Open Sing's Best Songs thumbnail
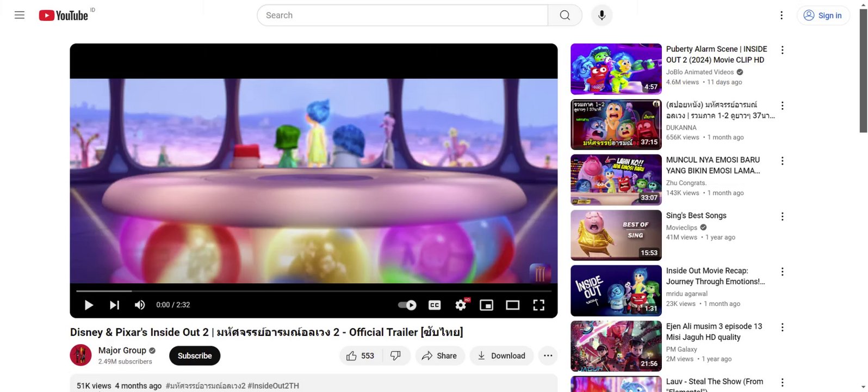Image resolution: width=868 pixels, height=392 pixels. coord(616,236)
